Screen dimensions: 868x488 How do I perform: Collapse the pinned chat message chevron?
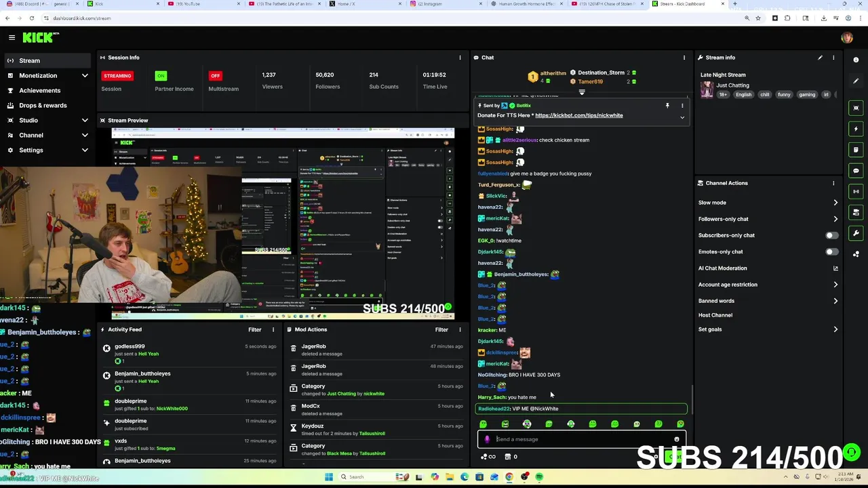tap(682, 117)
